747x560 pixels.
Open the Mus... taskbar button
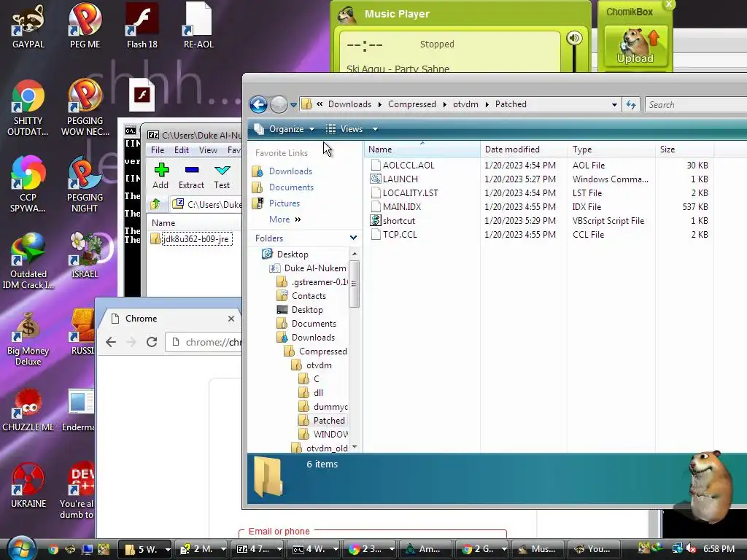pyautogui.click(x=537, y=549)
